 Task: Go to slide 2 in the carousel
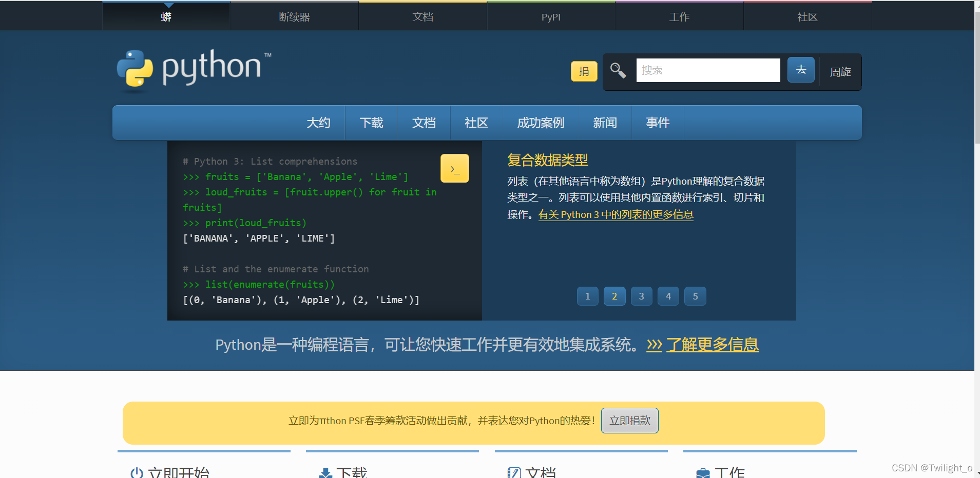coord(614,296)
